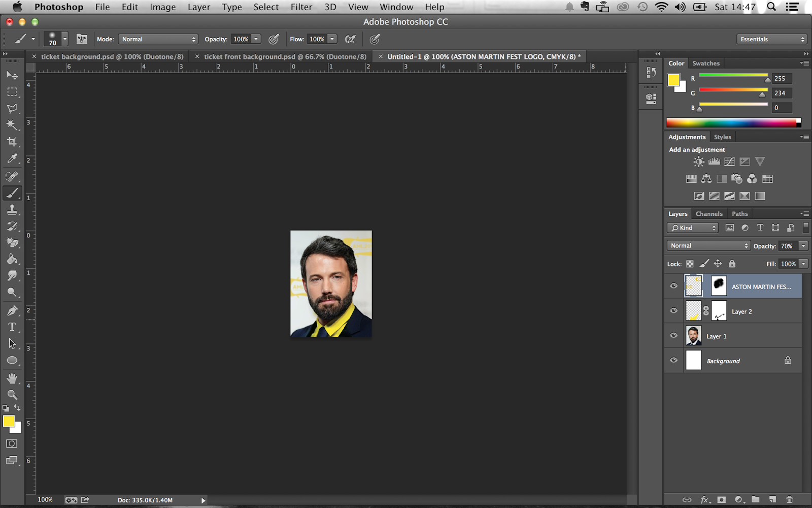Screen dimensions: 812x508
Task: Switch to the Paths tab
Action: 740,214
